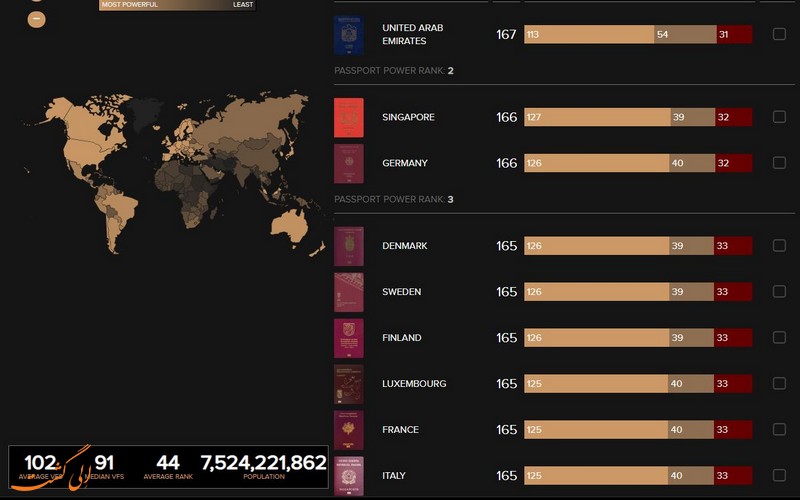800x500 pixels.
Task: Click Germany red segment showing 32
Action: click(734, 163)
